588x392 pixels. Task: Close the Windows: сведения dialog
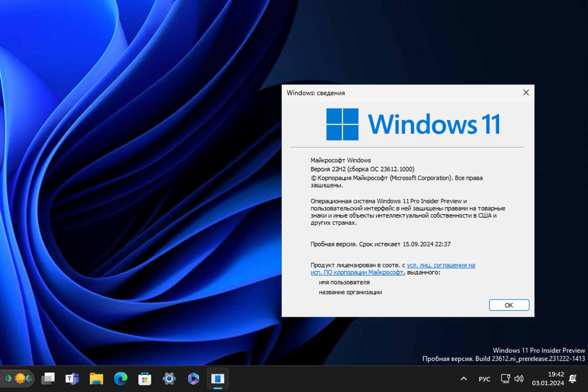tap(526, 93)
